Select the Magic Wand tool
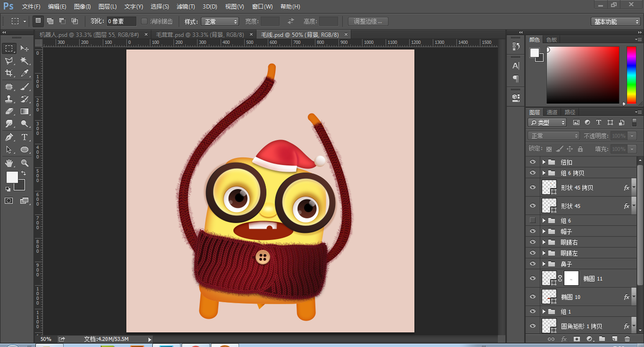Image resolution: width=644 pixels, height=347 pixels. [25, 61]
